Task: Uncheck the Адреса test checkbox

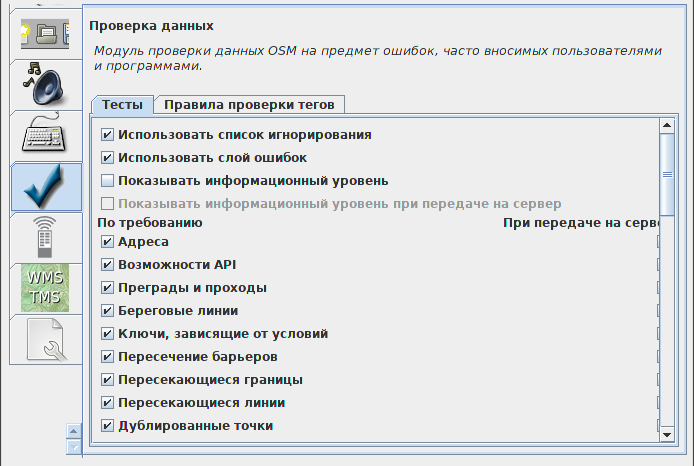Action: [x=107, y=242]
